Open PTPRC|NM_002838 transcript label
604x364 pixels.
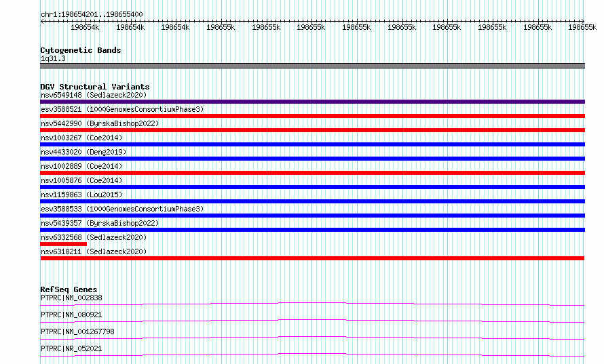point(71,298)
